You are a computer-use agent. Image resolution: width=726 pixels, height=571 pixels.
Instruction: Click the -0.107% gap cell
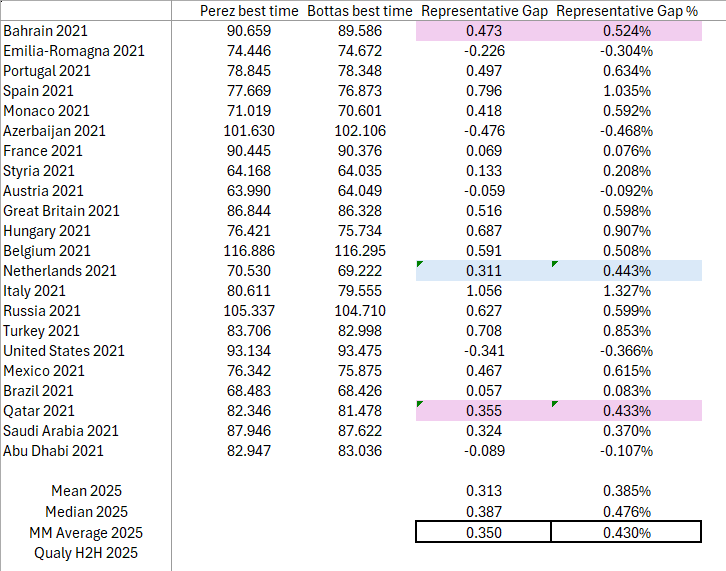click(626, 451)
